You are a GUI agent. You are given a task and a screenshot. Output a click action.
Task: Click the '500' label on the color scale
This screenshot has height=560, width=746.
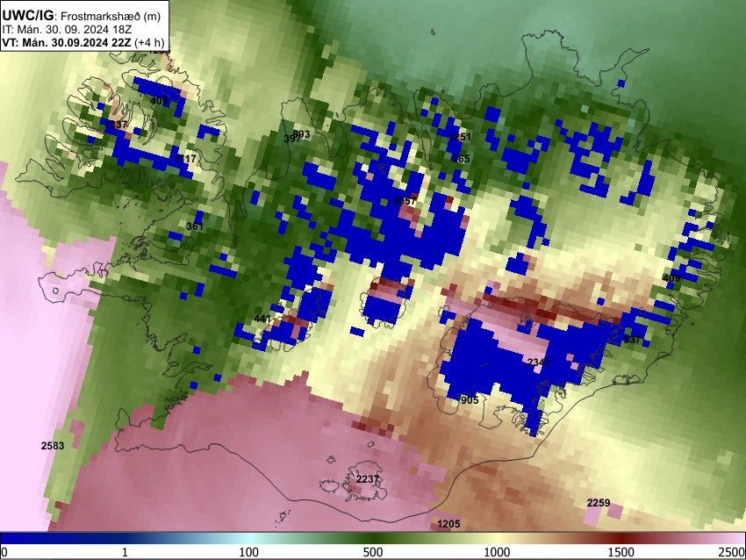click(x=373, y=552)
